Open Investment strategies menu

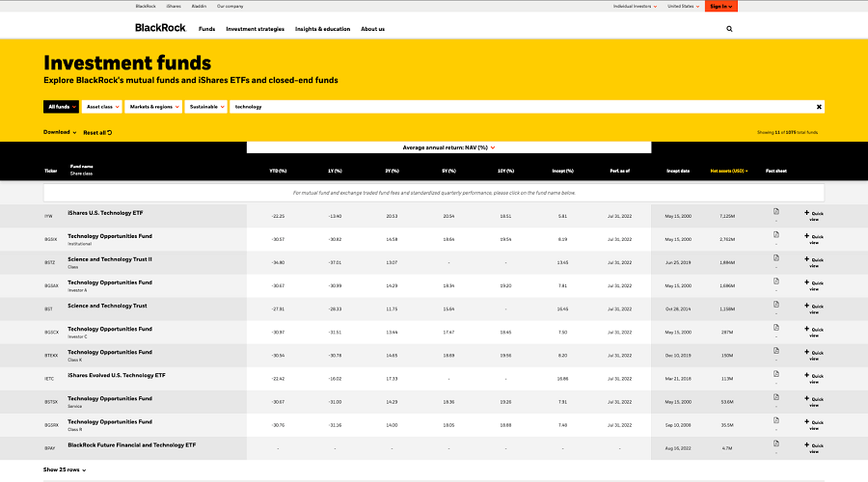256,29
